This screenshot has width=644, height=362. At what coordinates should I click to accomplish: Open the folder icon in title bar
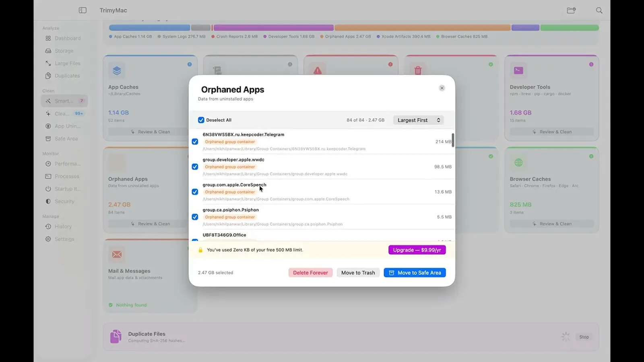click(x=571, y=10)
